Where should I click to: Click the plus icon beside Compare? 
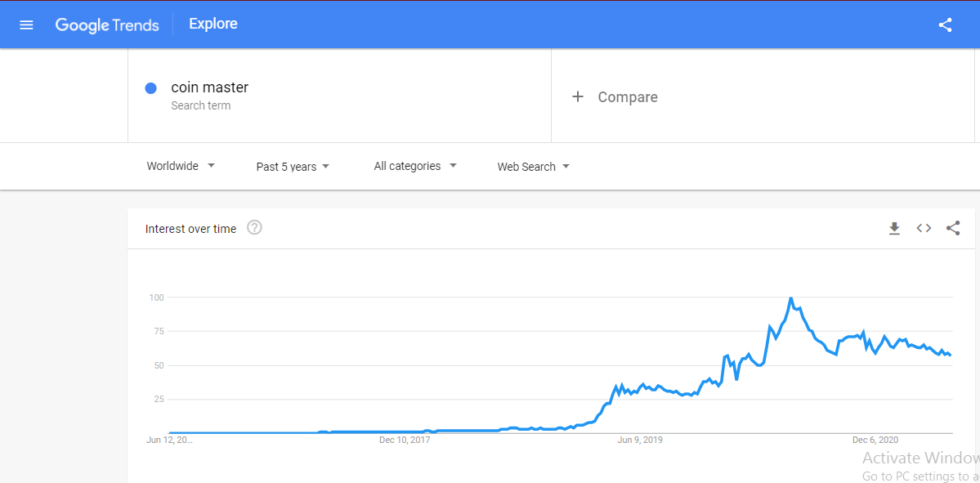pyautogui.click(x=578, y=97)
